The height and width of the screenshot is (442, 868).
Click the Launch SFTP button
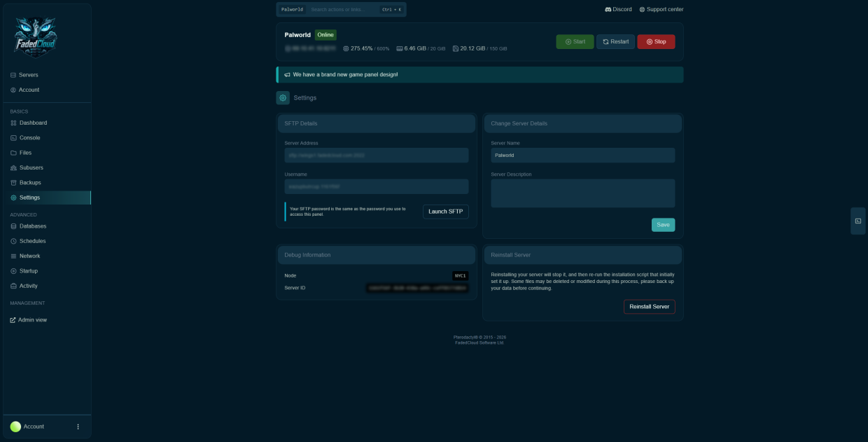point(446,212)
